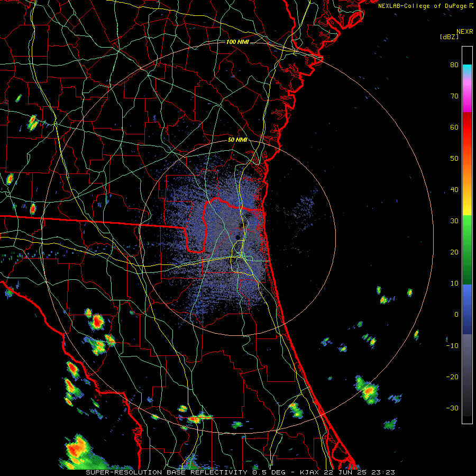Click the blue segment of the color bar
The image size is (476, 476).
pyautogui.click(x=467, y=309)
